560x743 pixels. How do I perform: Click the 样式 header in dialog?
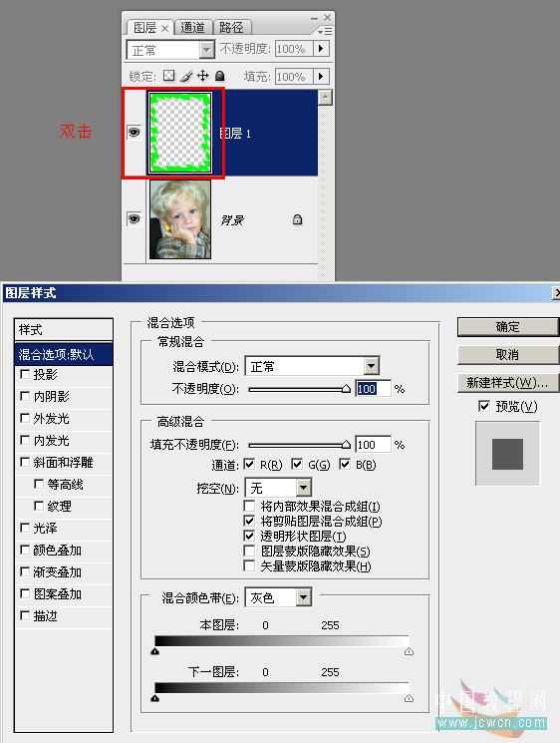(x=64, y=329)
